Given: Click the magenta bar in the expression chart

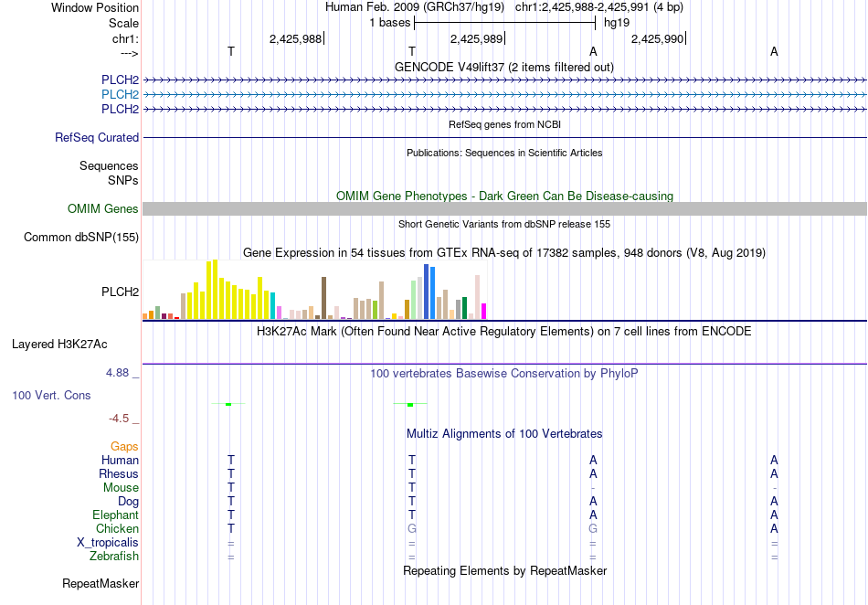Looking at the screenshot, I should (484, 311).
